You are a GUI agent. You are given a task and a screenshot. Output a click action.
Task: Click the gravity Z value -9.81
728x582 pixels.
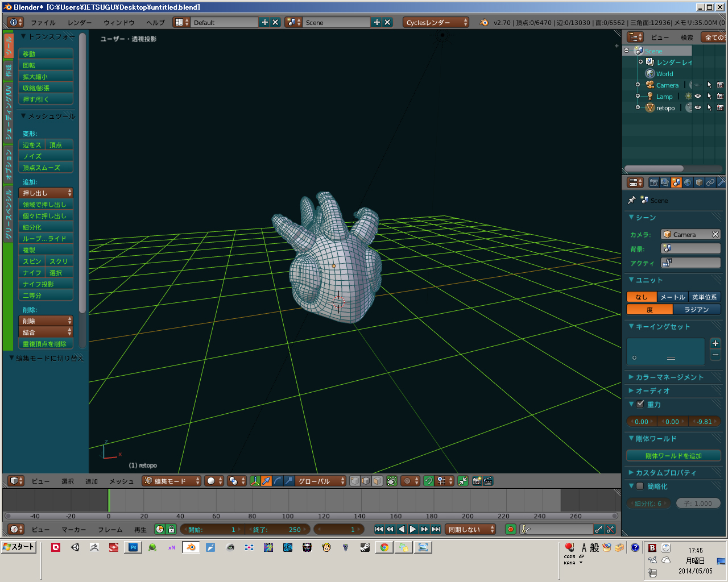pyautogui.click(x=705, y=421)
